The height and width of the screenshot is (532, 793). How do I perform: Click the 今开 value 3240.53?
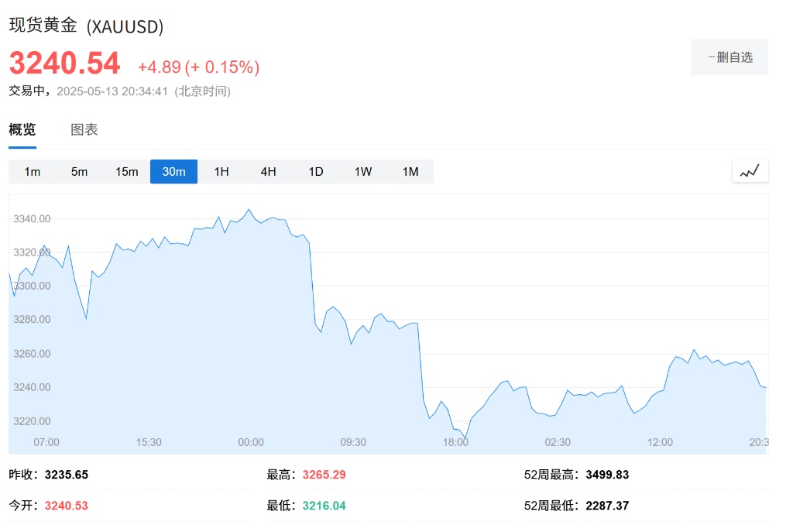67,506
